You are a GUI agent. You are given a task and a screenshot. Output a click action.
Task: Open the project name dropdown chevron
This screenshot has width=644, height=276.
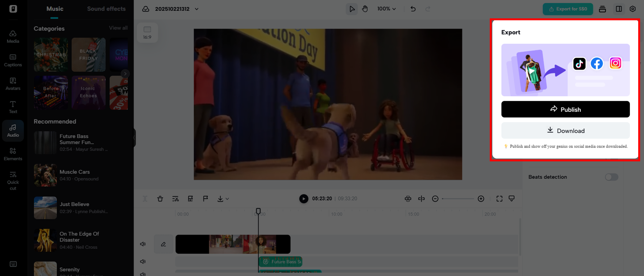pos(196,9)
